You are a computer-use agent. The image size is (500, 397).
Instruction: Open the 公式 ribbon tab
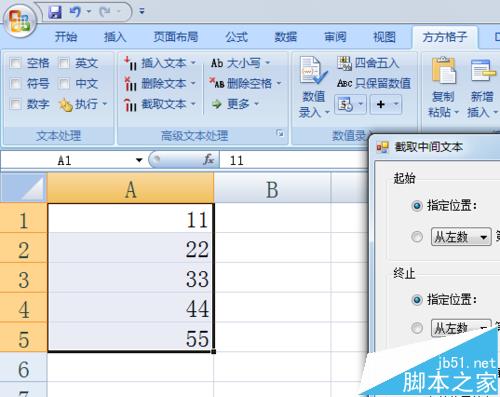pos(236,37)
